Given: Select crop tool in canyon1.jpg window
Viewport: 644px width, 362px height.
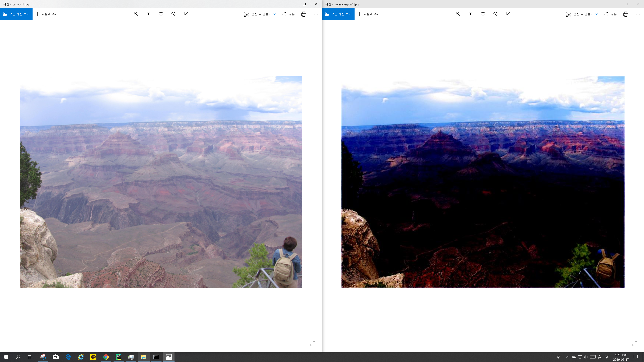Looking at the screenshot, I should click(186, 14).
